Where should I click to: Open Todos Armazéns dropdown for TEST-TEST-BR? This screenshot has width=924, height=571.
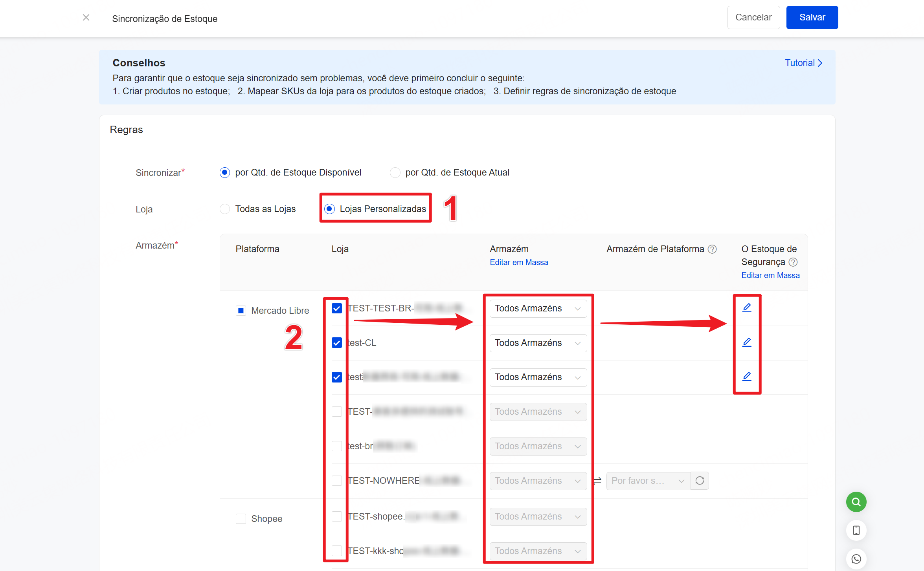(538, 309)
